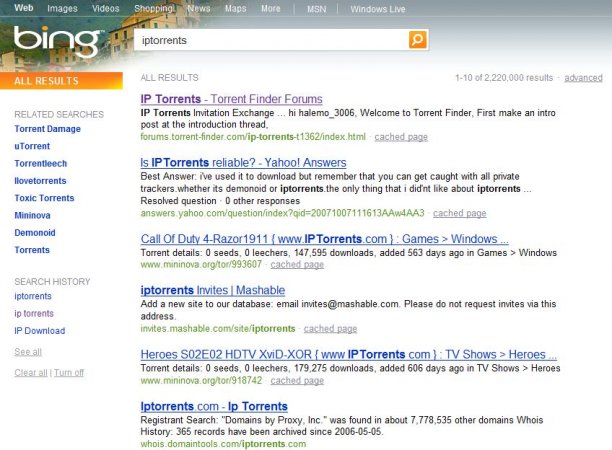Open cached page for mininova.org/tor/918742
This screenshot has height=450, width=612.
click(297, 380)
